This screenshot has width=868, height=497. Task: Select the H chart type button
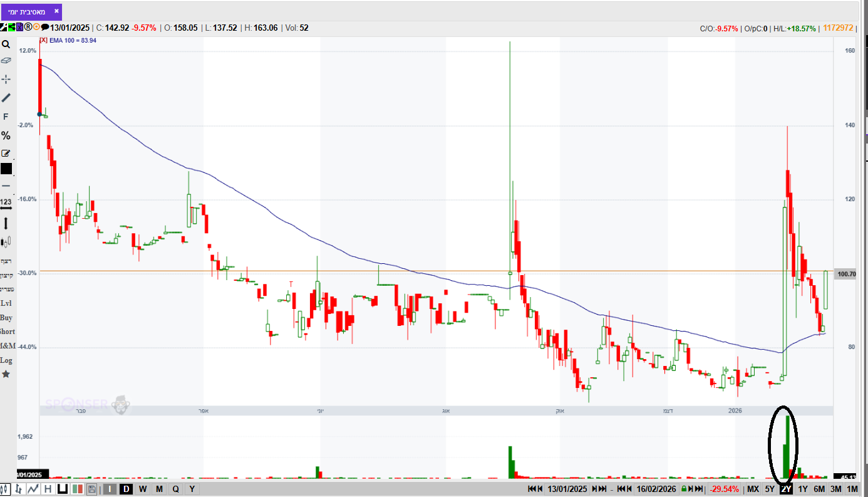48,489
